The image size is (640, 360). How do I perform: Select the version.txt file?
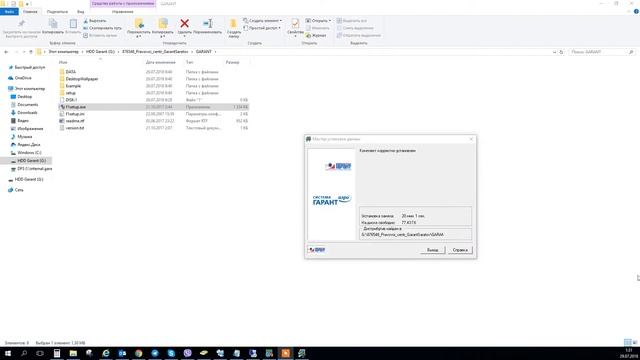pos(75,128)
